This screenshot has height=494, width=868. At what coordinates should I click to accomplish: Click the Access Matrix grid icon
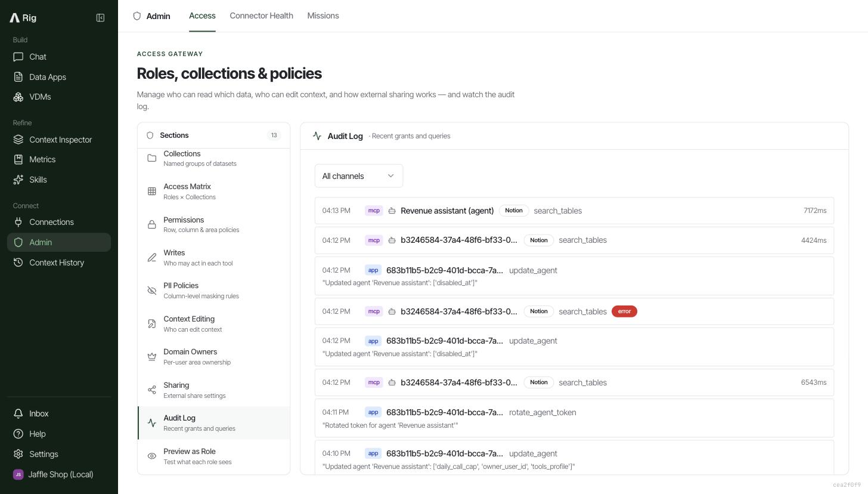pos(152,192)
